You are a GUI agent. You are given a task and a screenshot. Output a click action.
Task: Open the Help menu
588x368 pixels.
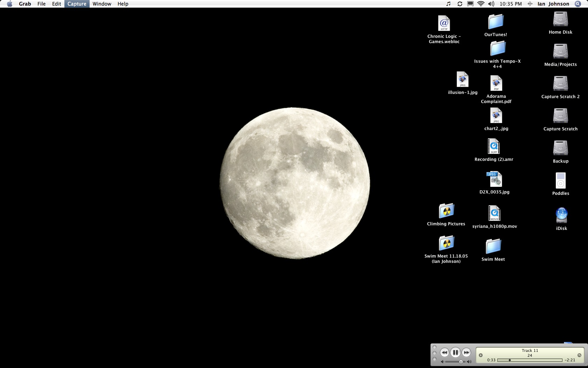point(123,4)
